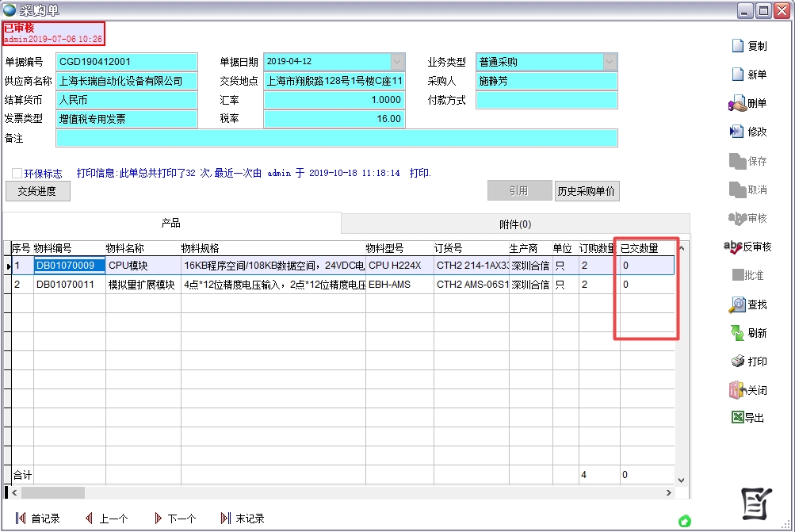Click the 备注 remarks input field
Screen dimensions: 795x532
336,138
